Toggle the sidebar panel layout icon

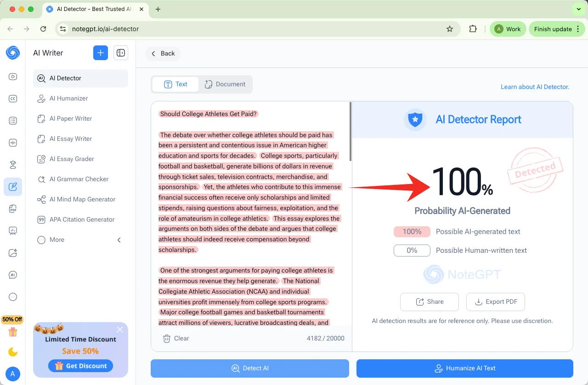pos(121,53)
